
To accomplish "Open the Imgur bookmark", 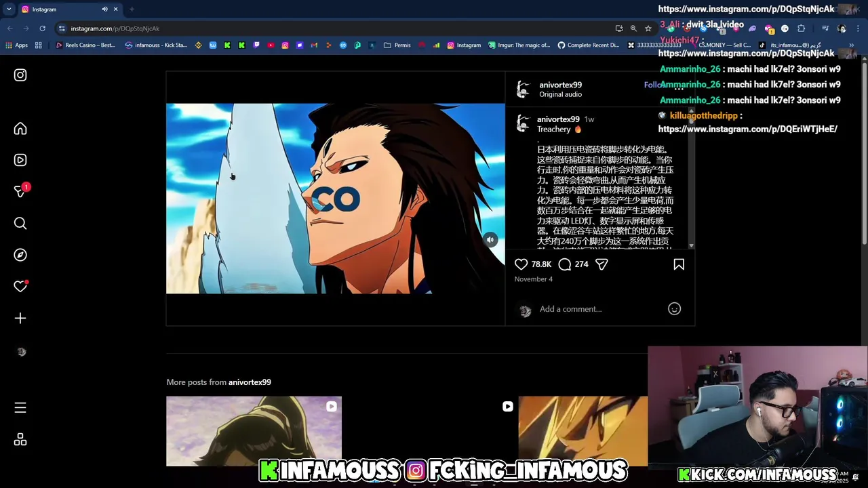I will [519, 45].
